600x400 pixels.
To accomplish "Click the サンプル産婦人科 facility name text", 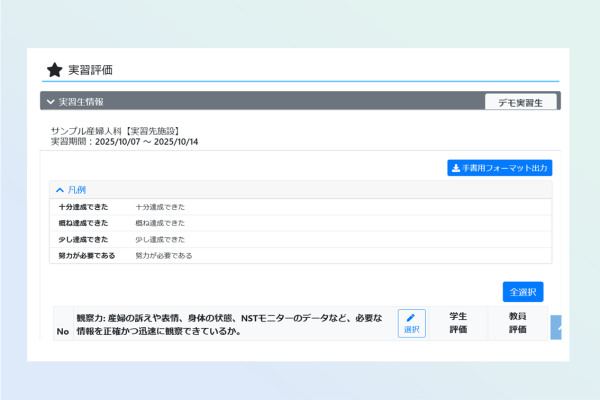I will tap(121, 131).
